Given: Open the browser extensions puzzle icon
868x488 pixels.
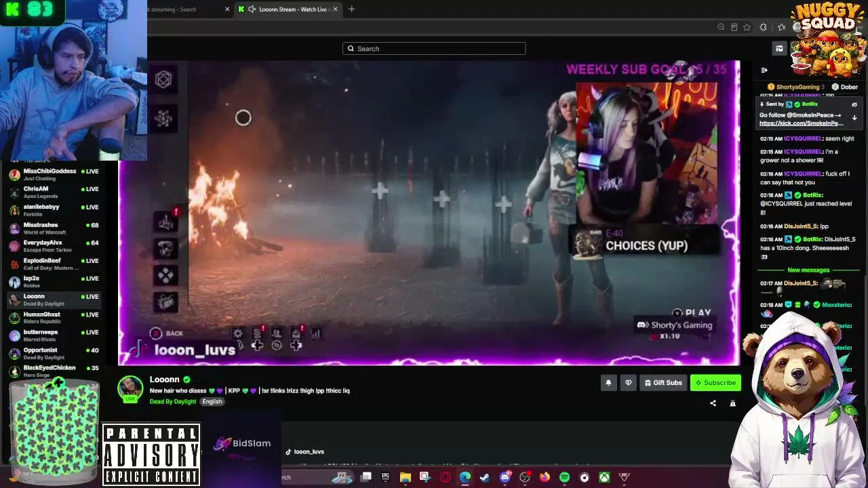Looking at the screenshot, I should click(764, 27).
